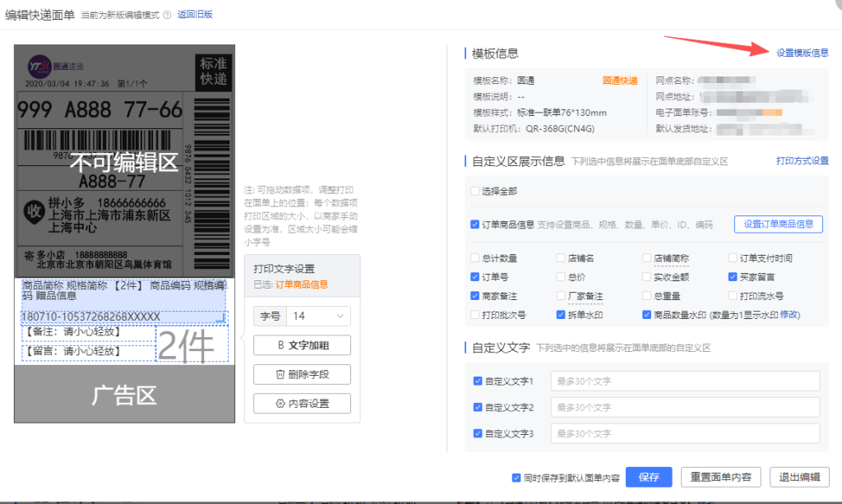
Task: Tick the 选择全部 checkbox
Action: (475, 191)
